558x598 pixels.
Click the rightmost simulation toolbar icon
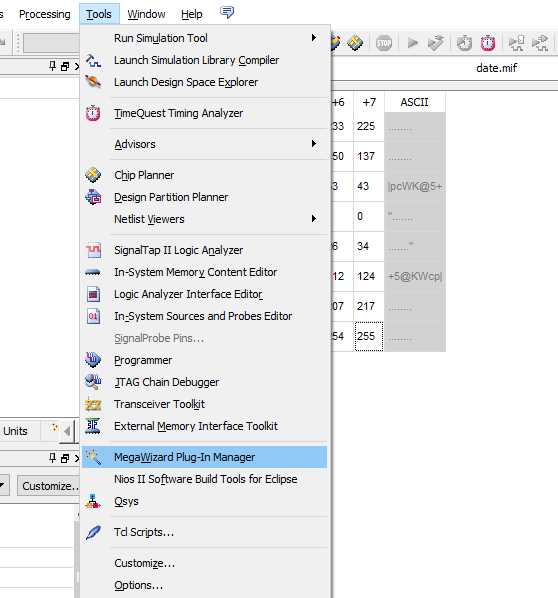pos(540,43)
